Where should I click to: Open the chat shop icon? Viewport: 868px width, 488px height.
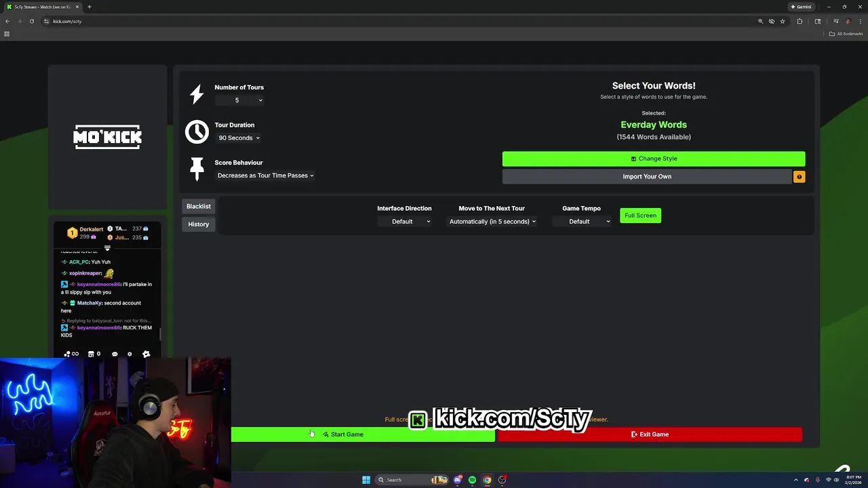pyautogui.click(x=91, y=354)
